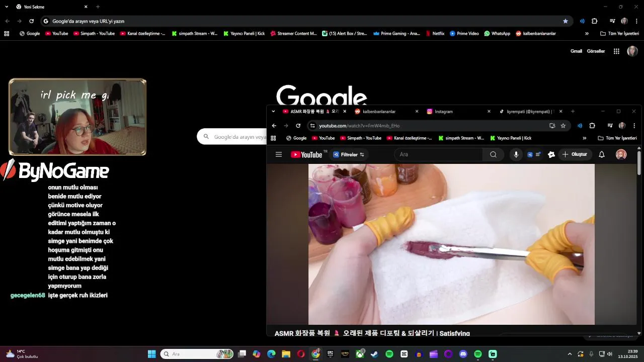Open Prime Video bookmark in back window
The height and width of the screenshot is (362, 644).
pos(464,34)
